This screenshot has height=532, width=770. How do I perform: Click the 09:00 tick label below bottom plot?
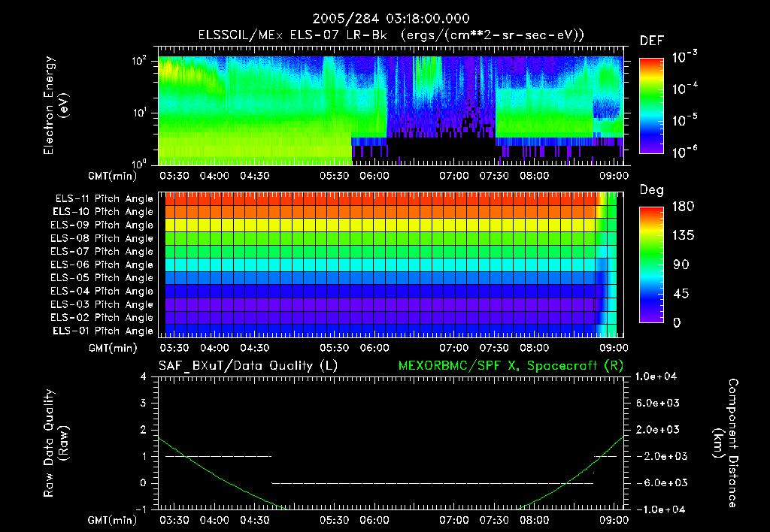[x=614, y=520]
